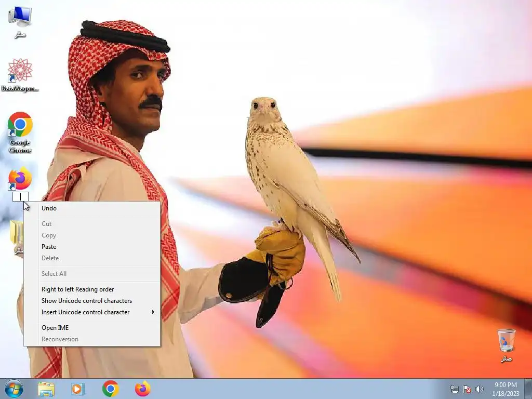Select the Firefox desktop shortcut icon
The height and width of the screenshot is (399, 532).
20,179
